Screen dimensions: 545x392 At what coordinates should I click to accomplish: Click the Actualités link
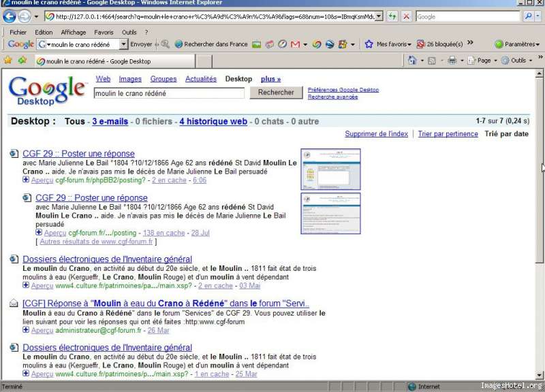(x=201, y=79)
